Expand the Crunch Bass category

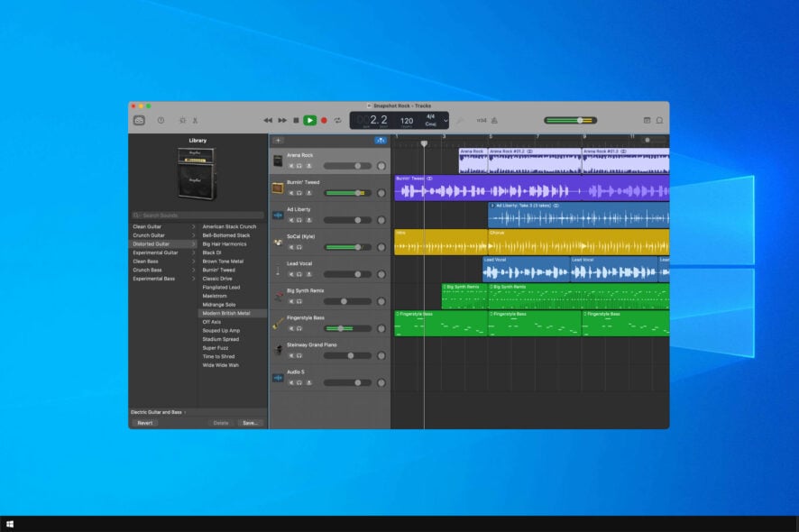pyautogui.click(x=193, y=271)
